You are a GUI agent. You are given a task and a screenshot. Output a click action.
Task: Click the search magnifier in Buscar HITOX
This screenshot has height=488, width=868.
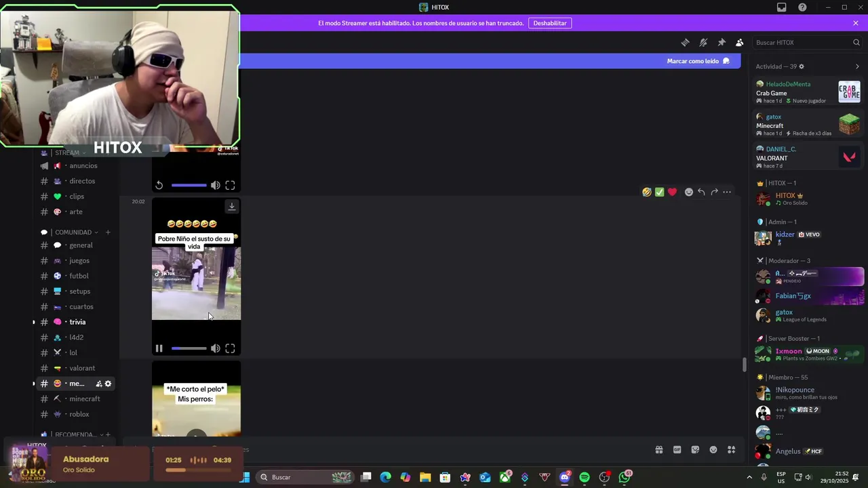pyautogui.click(x=856, y=43)
